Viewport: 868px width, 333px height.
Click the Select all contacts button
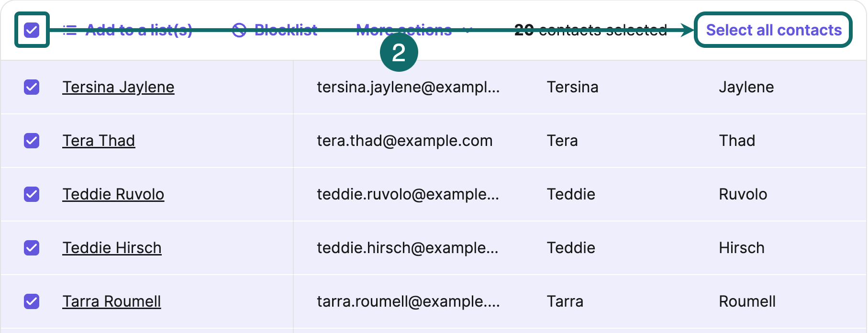pyautogui.click(x=773, y=30)
